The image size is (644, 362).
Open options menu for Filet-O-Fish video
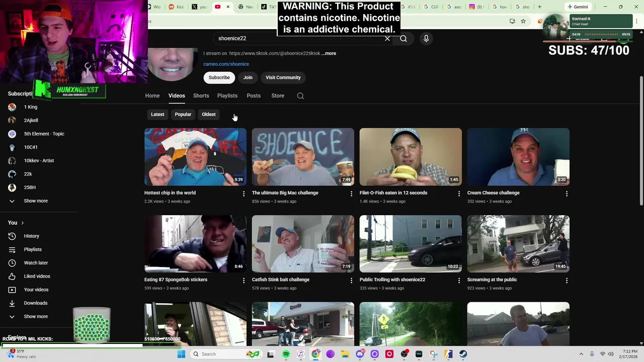459,194
